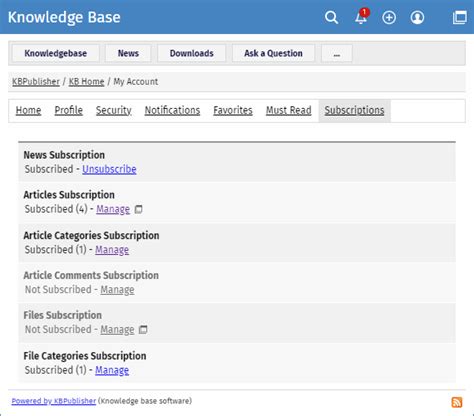Select Ask a Question
Viewport: 474px width, 416px height.
click(x=273, y=53)
